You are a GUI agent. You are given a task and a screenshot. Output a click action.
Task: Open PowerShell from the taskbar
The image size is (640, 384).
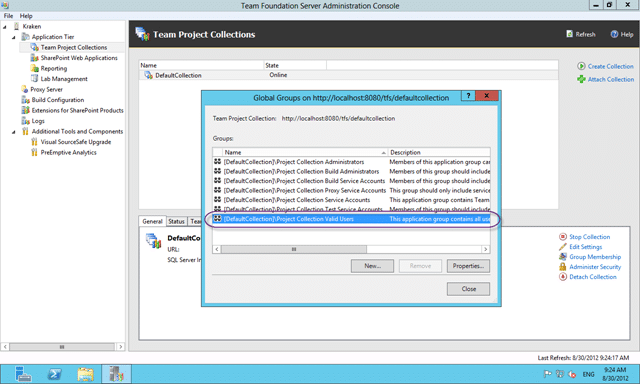(x=54, y=374)
